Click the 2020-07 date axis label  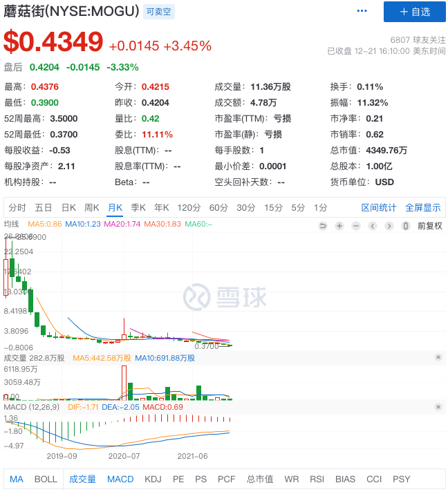point(124,456)
